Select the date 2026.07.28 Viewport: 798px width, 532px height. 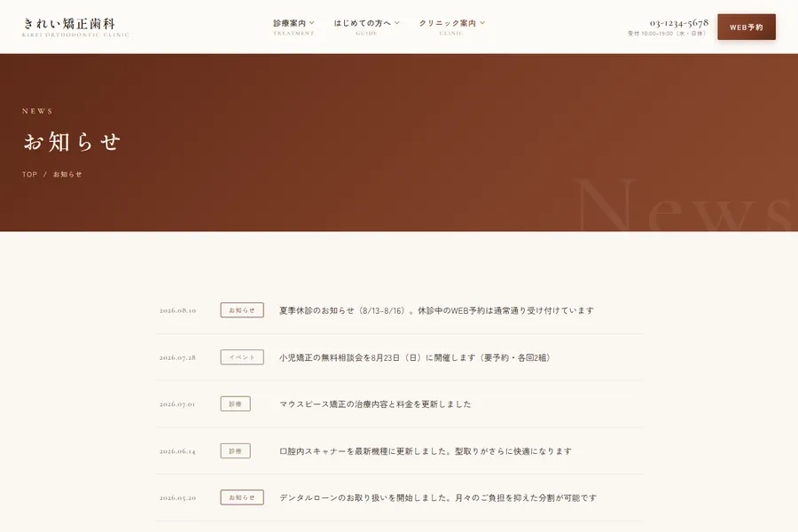point(177,357)
